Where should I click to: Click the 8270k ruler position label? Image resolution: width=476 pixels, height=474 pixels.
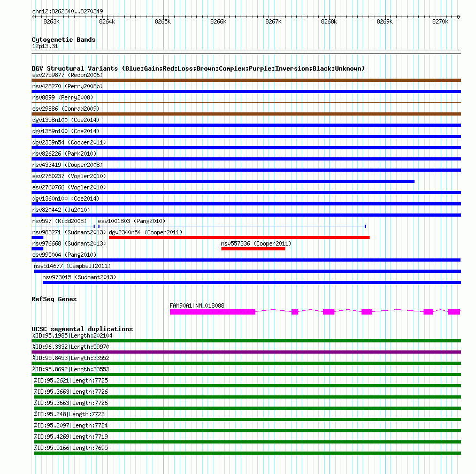(440, 21)
